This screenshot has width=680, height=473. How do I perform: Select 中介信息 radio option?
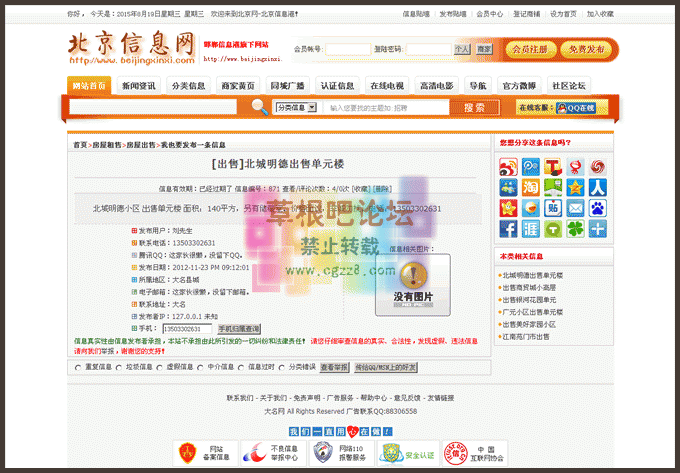(x=200, y=368)
